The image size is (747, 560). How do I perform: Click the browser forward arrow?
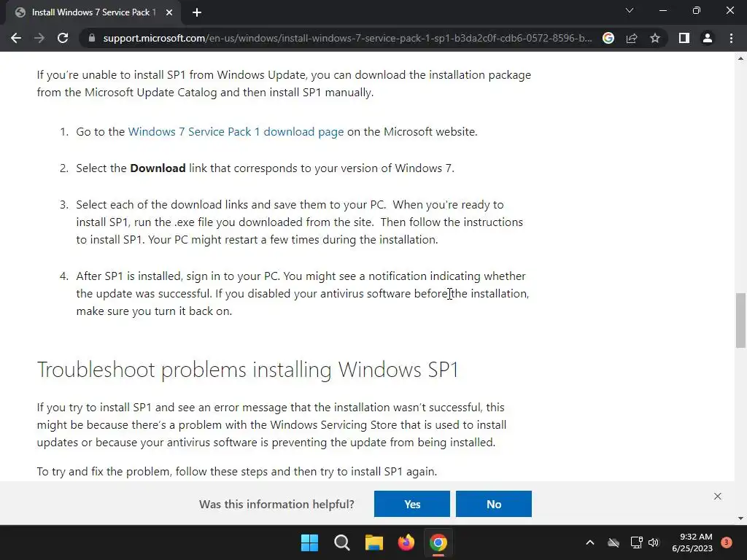tap(39, 38)
